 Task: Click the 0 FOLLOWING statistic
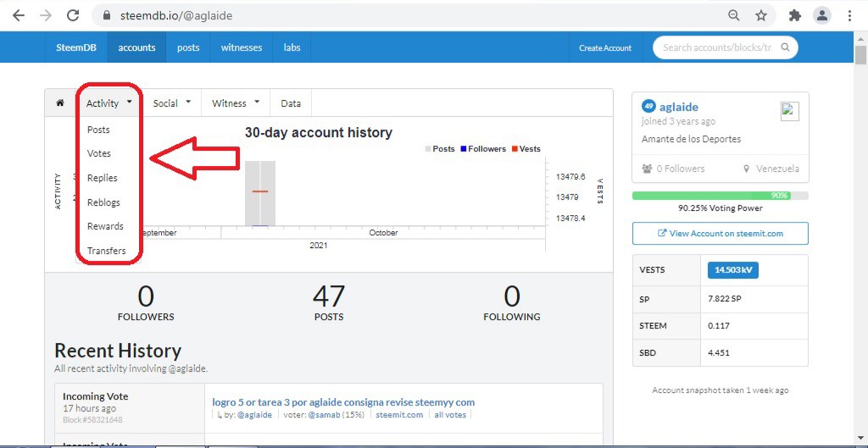pyautogui.click(x=511, y=302)
